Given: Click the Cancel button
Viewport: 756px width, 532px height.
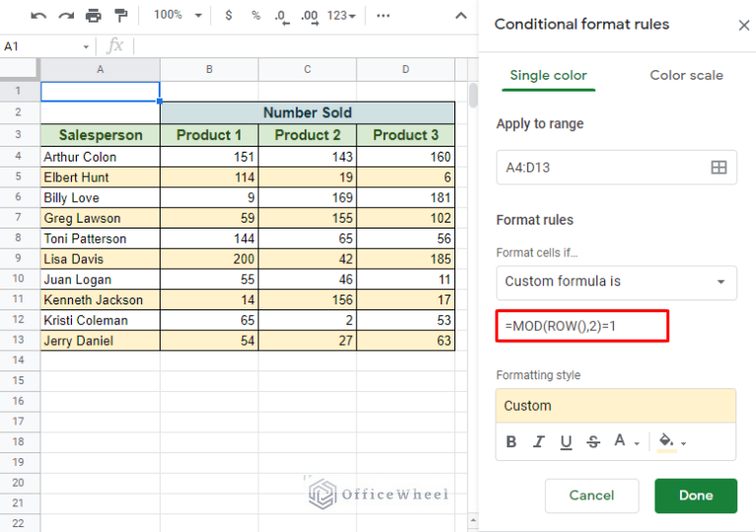Looking at the screenshot, I should 592,496.
